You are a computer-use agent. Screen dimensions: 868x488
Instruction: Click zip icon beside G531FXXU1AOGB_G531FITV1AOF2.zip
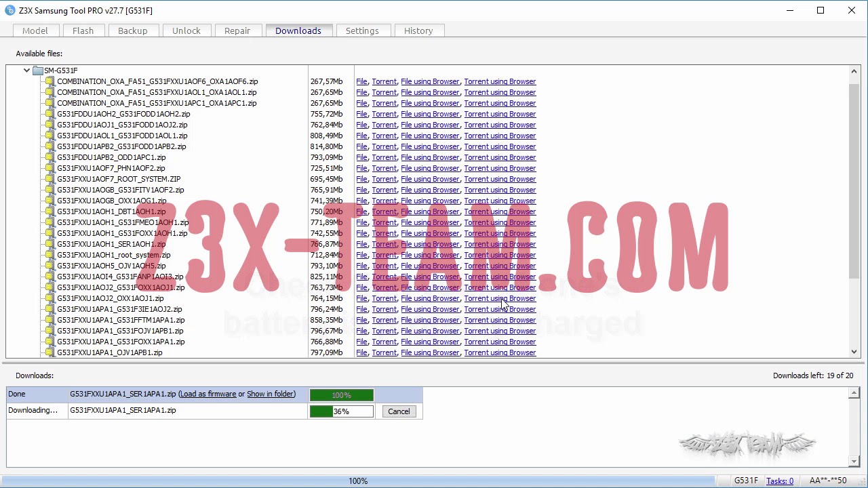[50, 190]
